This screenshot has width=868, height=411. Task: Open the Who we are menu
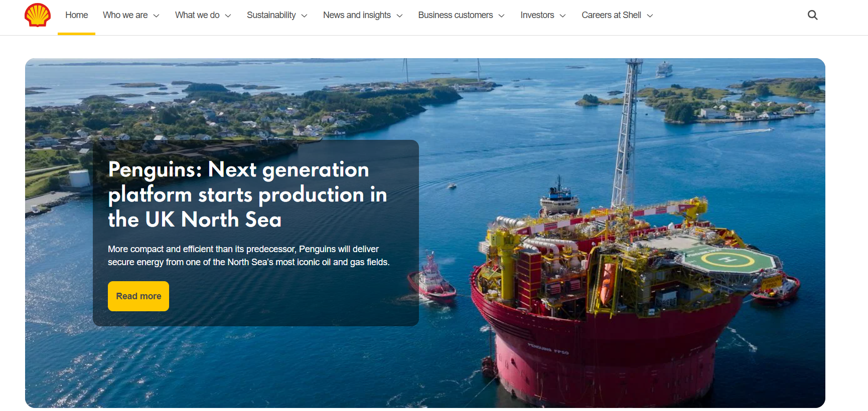tap(125, 15)
